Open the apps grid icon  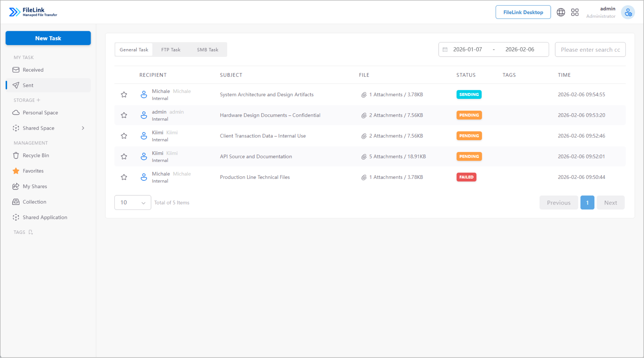pos(575,12)
